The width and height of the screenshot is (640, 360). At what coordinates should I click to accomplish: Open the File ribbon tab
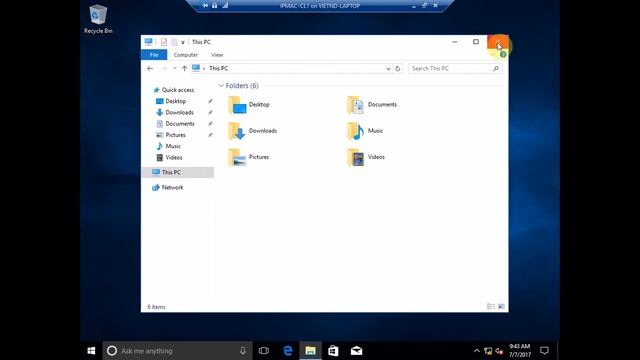[x=154, y=55]
